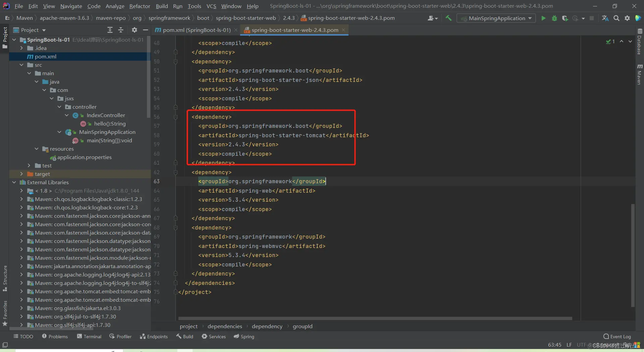Open the Refactor menu
644x352 pixels.
[140, 6]
